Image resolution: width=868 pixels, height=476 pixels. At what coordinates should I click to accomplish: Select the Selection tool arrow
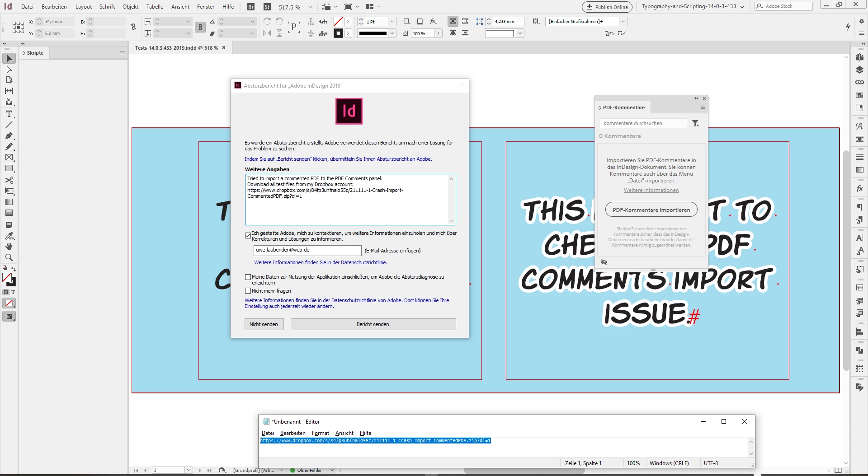(9, 58)
